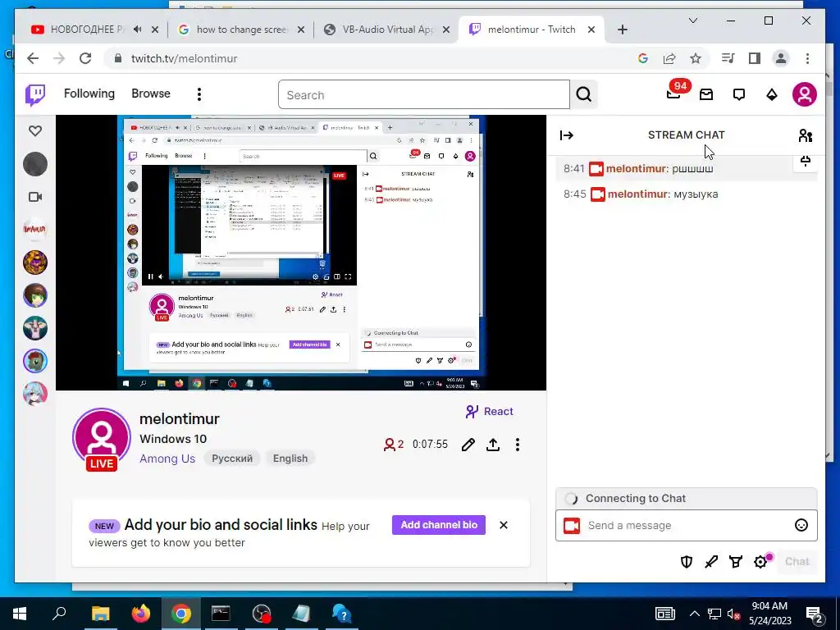Collapse the Stream Chat panel
Screen dimensions: 840x630
(x=566, y=135)
